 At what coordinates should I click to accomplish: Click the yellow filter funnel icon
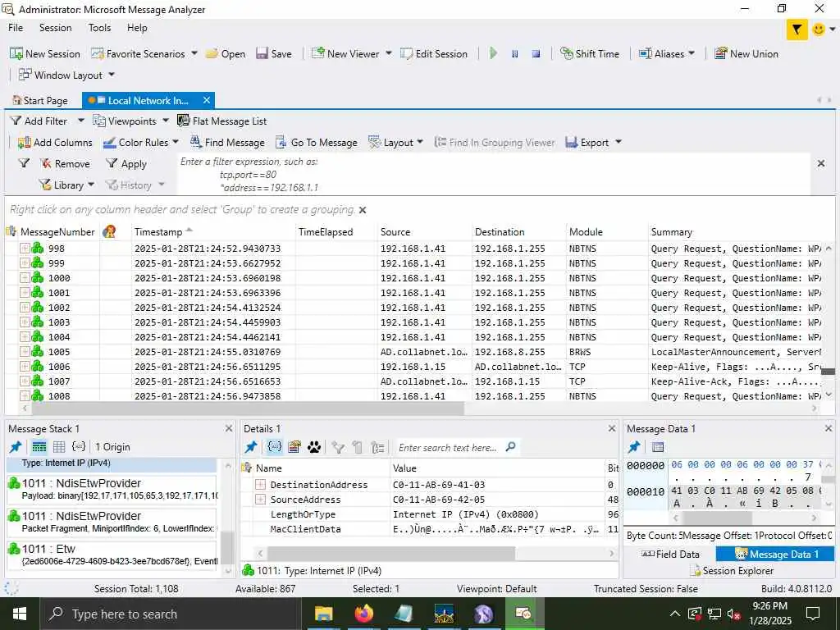click(x=797, y=30)
